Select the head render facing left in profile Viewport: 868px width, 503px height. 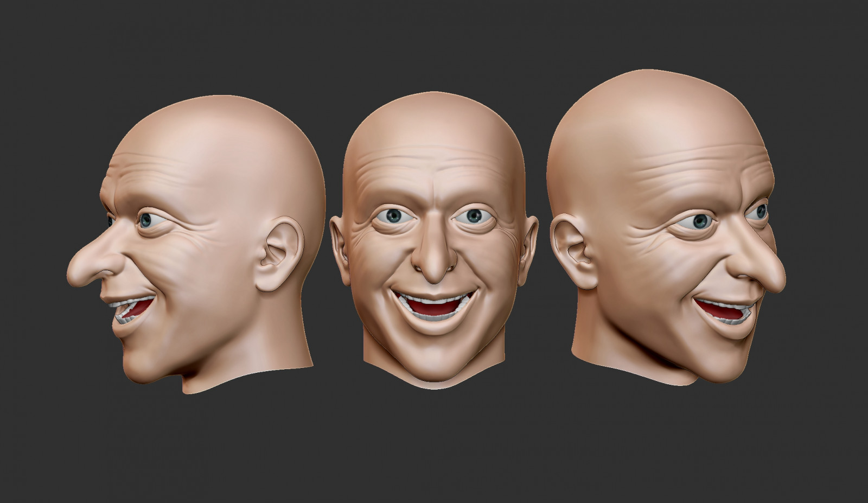click(x=196, y=244)
